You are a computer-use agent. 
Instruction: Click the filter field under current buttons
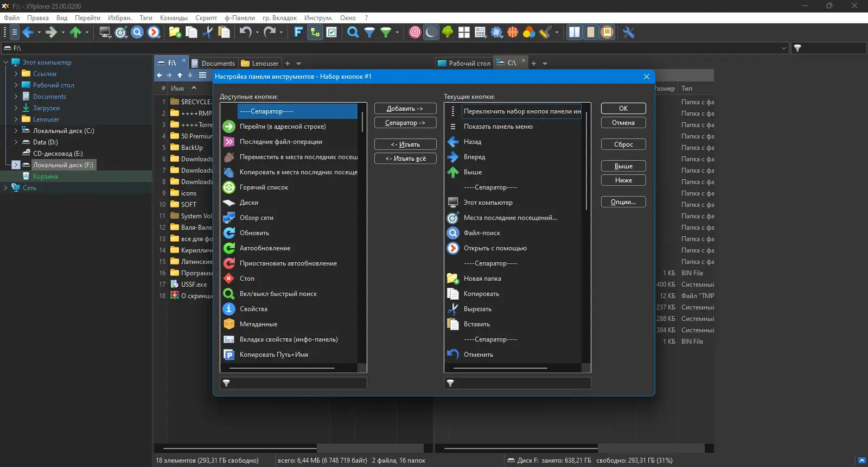click(517, 383)
